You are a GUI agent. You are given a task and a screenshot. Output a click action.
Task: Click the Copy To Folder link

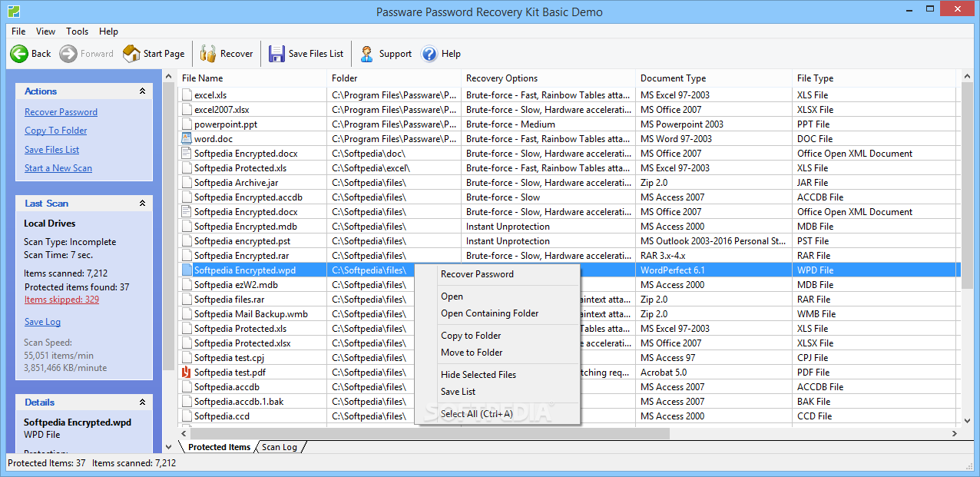pos(55,131)
